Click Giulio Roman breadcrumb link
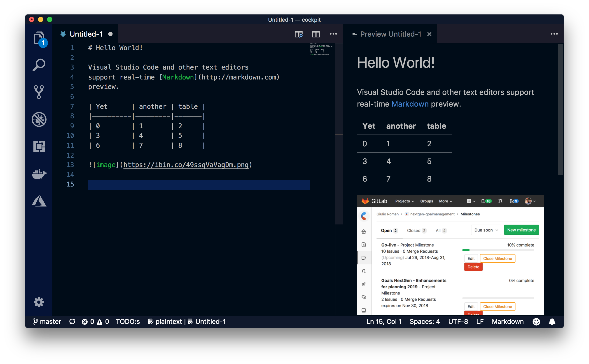589x364 pixels. tap(387, 214)
